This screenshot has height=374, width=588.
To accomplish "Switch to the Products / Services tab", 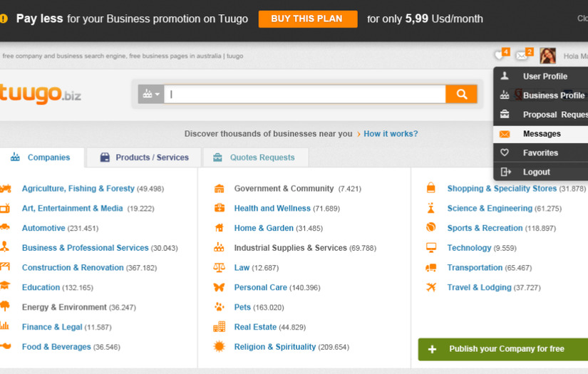I will tap(145, 157).
